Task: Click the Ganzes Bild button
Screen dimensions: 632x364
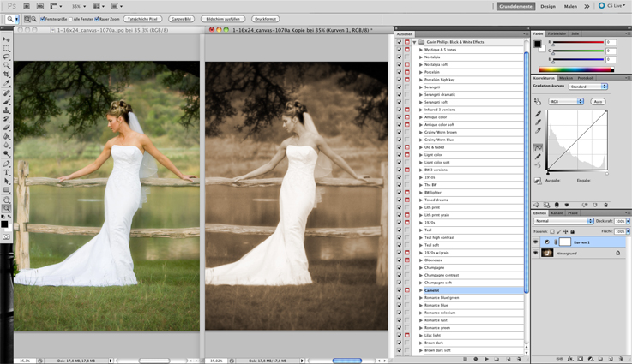Action: (180, 18)
